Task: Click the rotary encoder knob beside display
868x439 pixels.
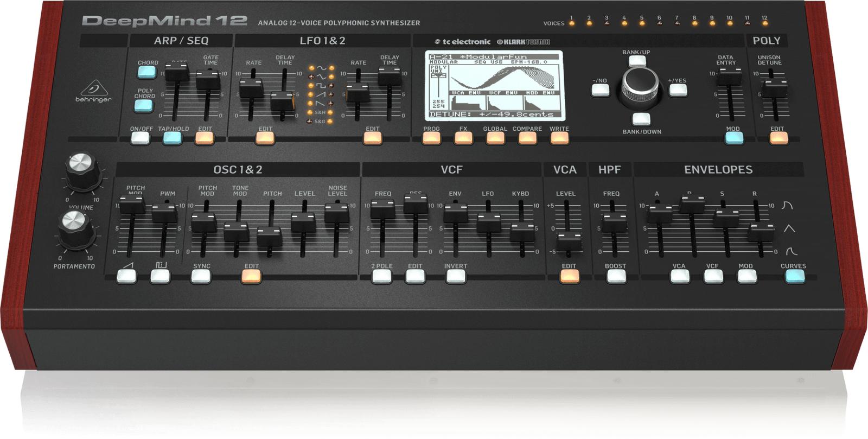Action: [x=639, y=85]
